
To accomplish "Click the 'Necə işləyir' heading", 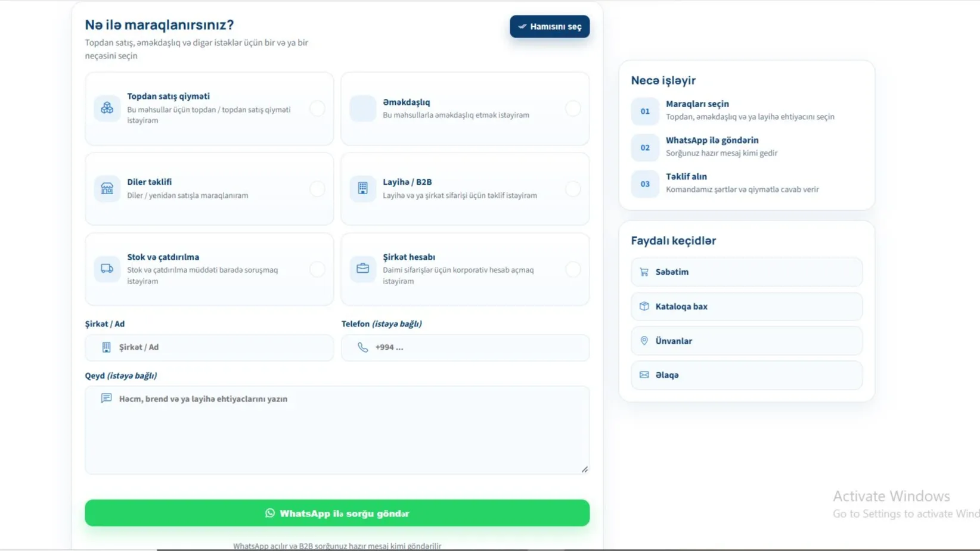I will click(663, 80).
